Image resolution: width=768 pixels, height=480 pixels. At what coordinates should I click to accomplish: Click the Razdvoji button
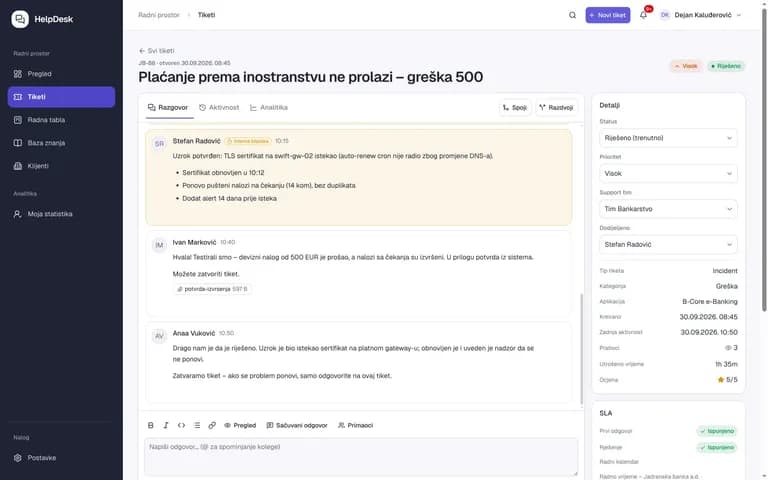[556, 107]
